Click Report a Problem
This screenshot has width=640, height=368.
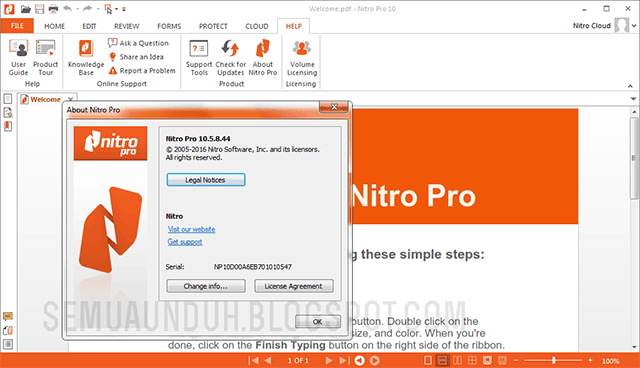click(142, 71)
